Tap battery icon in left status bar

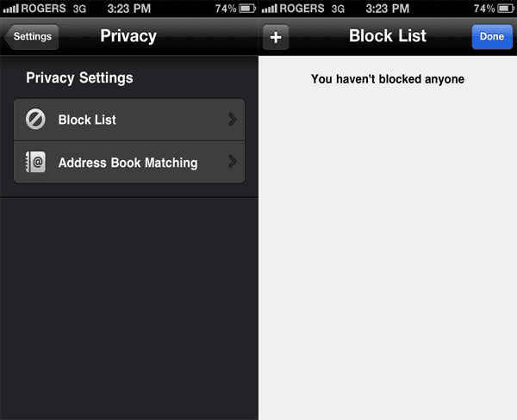coord(247,9)
